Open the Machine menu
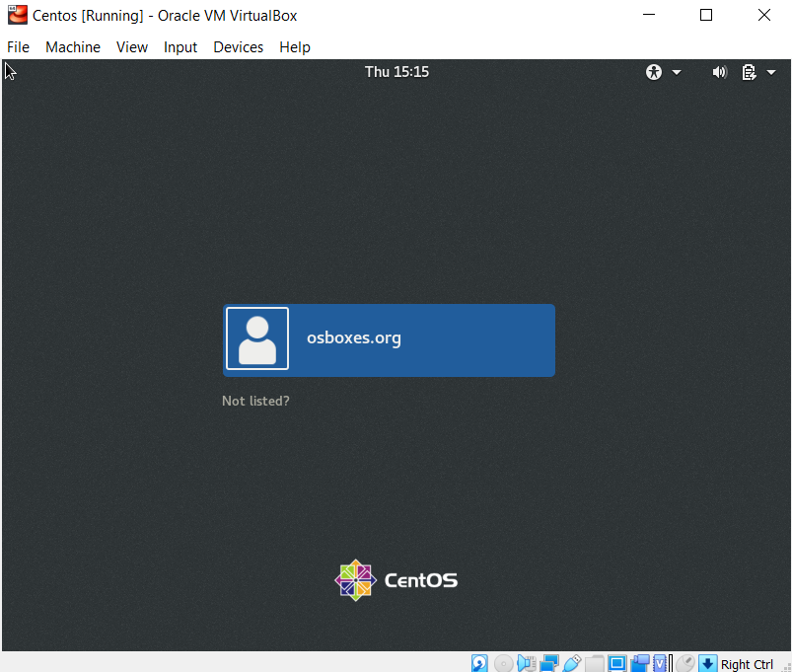This screenshot has height=672, width=792. tap(73, 47)
